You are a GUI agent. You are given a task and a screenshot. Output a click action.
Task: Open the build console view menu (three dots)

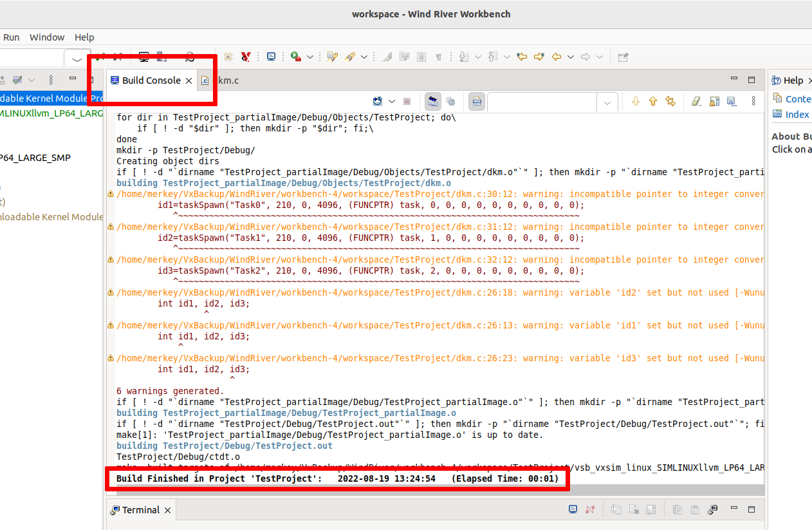coord(754,101)
